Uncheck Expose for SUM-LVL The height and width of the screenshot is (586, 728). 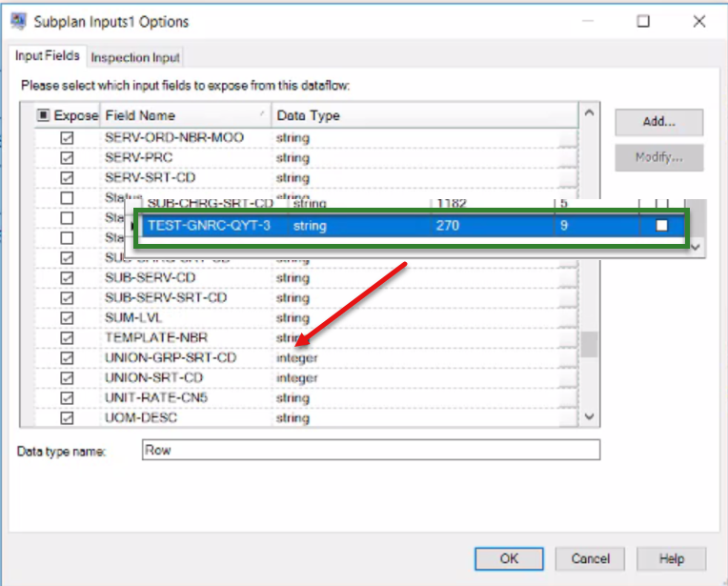click(x=67, y=317)
